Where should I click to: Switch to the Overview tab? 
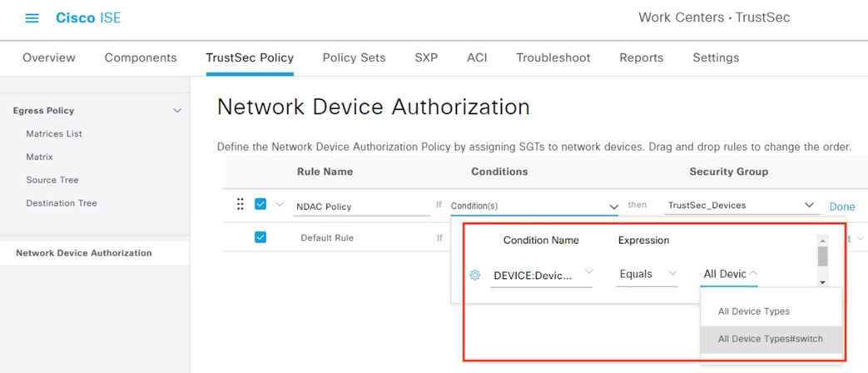(49, 57)
